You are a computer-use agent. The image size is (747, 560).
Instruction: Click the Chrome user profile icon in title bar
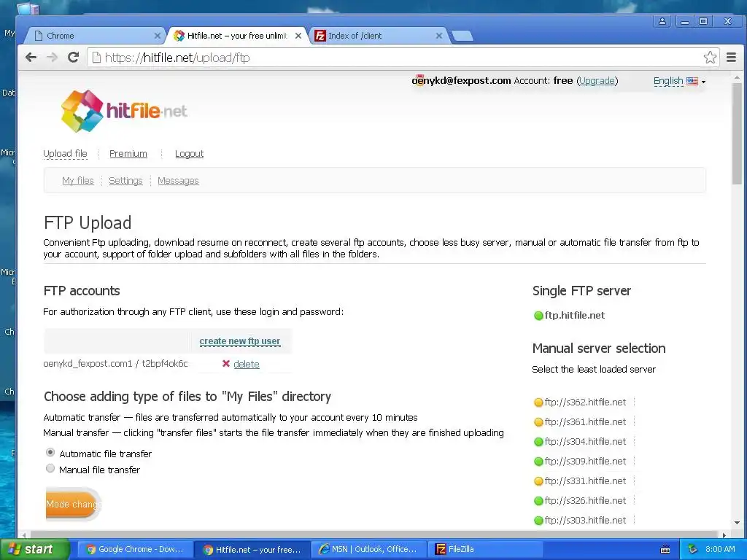point(662,21)
